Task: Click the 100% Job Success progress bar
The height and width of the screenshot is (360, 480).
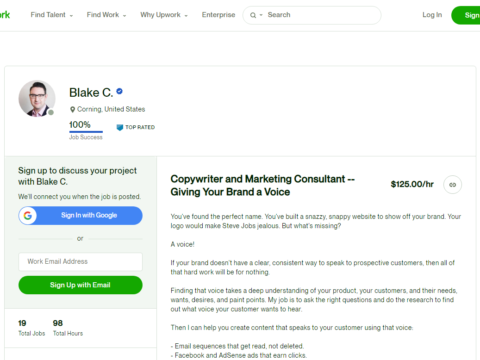Action: point(86,132)
